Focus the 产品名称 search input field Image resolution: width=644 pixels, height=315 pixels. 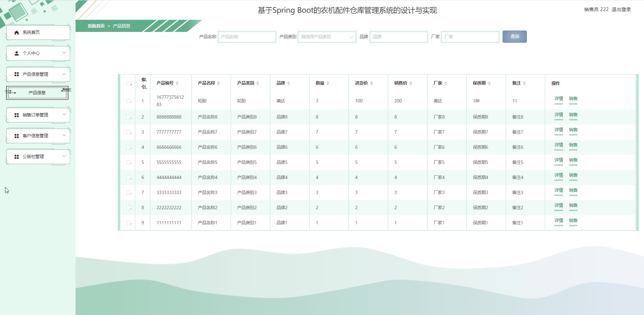pyautogui.click(x=247, y=37)
